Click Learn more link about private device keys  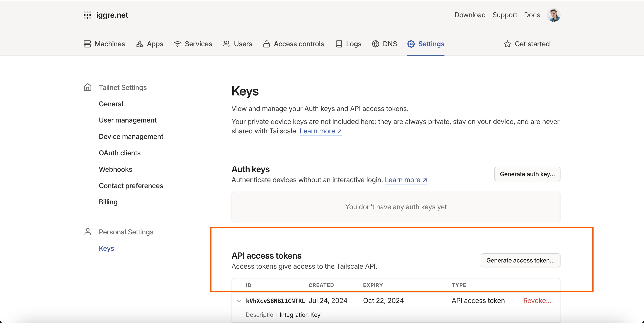(321, 131)
